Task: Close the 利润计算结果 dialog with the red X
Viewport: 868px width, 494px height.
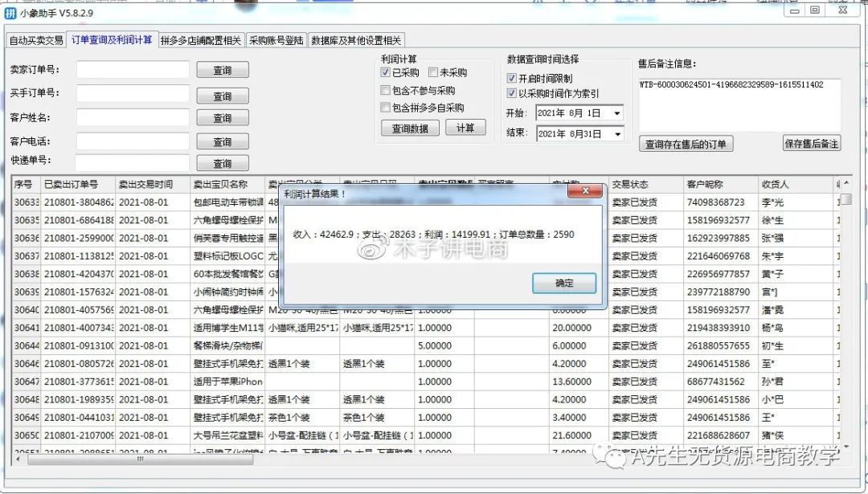Action: pyautogui.click(x=585, y=191)
